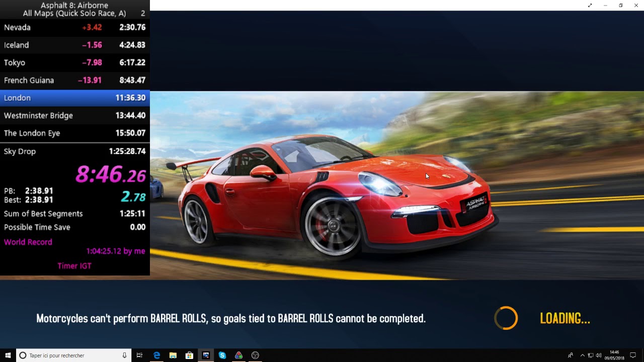Select the highlighted London split row
The height and width of the screenshot is (362, 644).
point(75,98)
